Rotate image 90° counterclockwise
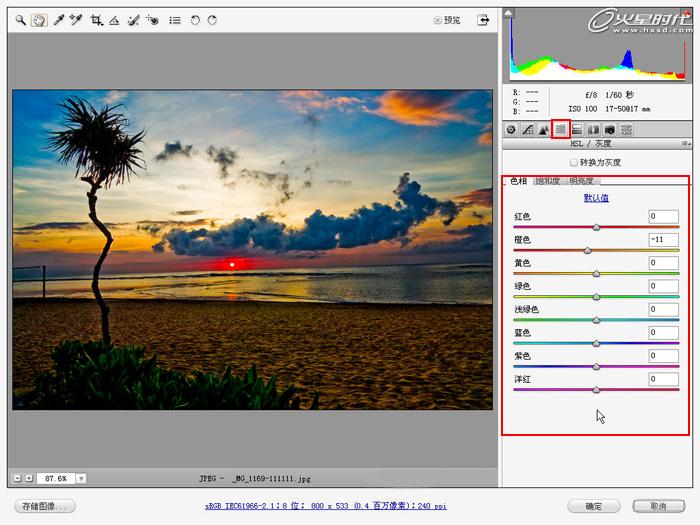Image resolution: width=700 pixels, height=525 pixels. click(x=195, y=20)
